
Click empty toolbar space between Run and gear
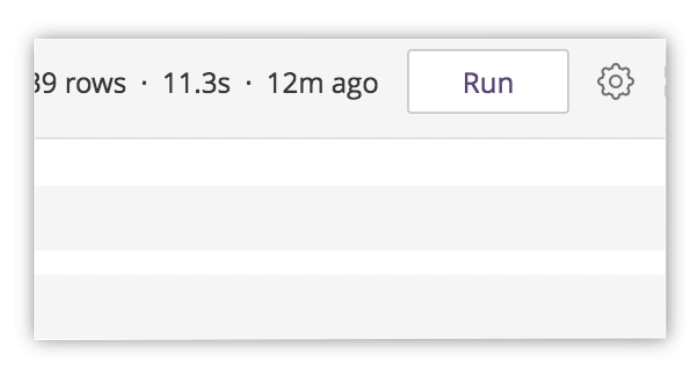[x=583, y=81]
